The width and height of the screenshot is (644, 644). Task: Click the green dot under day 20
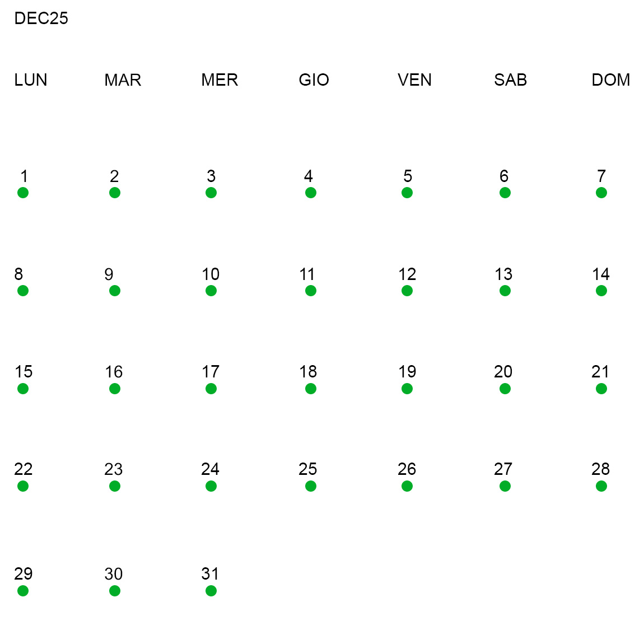click(x=505, y=389)
